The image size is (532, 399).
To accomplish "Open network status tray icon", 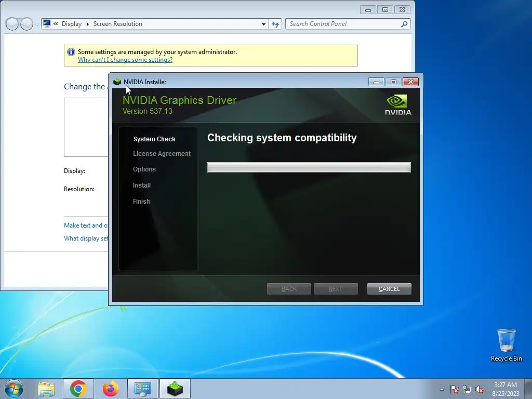I will coord(467,389).
